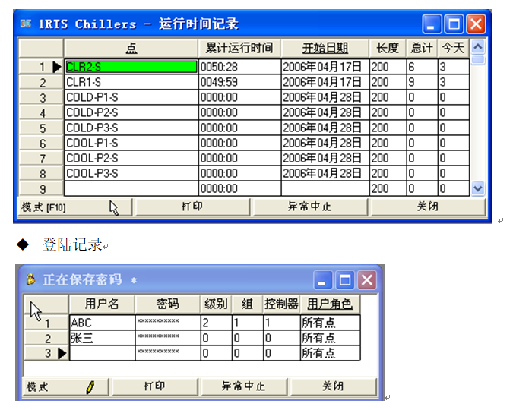Click the 用户名 column header
The image size is (532, 410).
click(x=102, y=304)
